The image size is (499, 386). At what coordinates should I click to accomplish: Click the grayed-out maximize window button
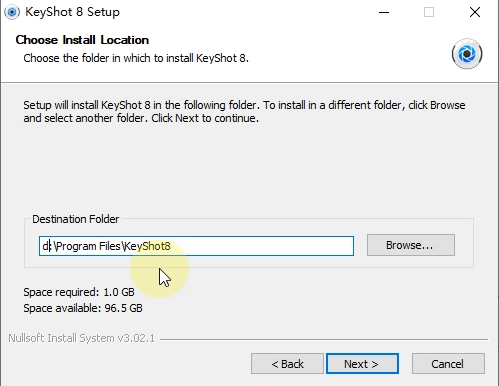429,13
